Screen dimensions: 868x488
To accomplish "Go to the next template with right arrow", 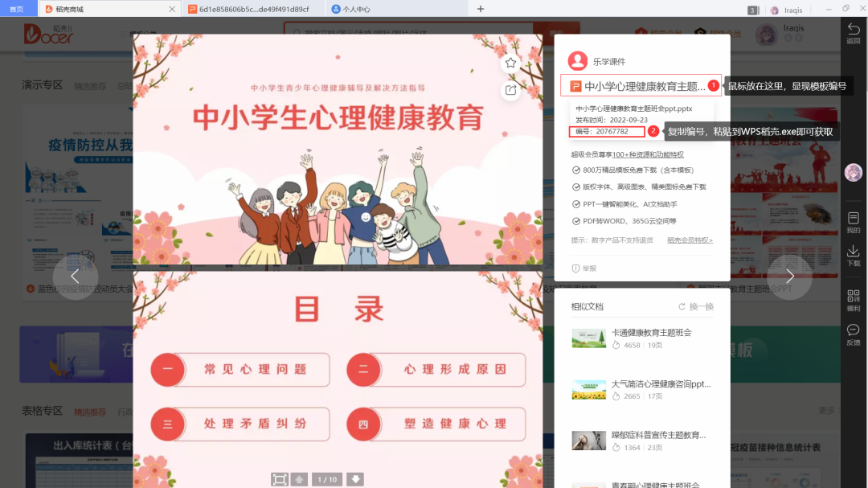I will click(x=790, y=277).
